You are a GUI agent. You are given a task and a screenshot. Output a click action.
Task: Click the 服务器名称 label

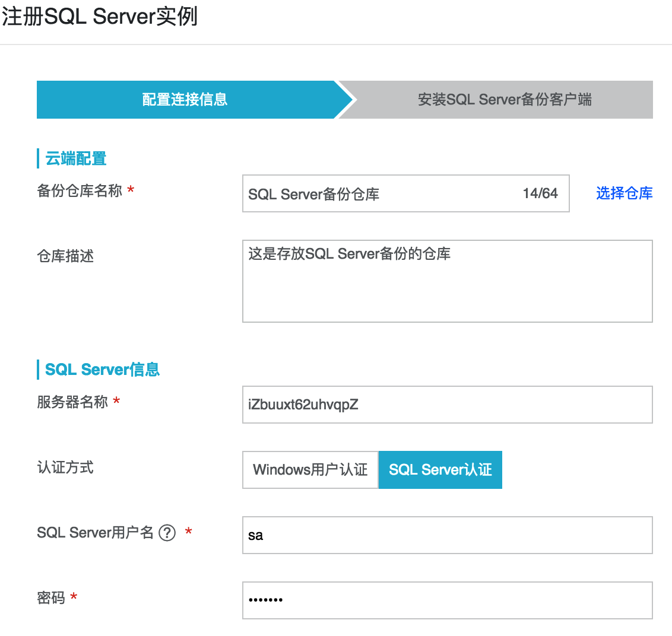(72, 402)
